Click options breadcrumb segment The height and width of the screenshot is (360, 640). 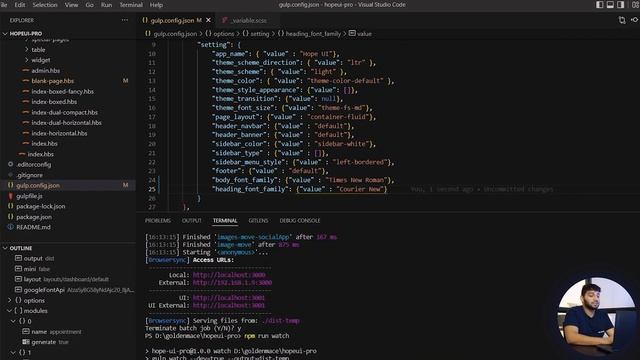(x=220, y=34)
